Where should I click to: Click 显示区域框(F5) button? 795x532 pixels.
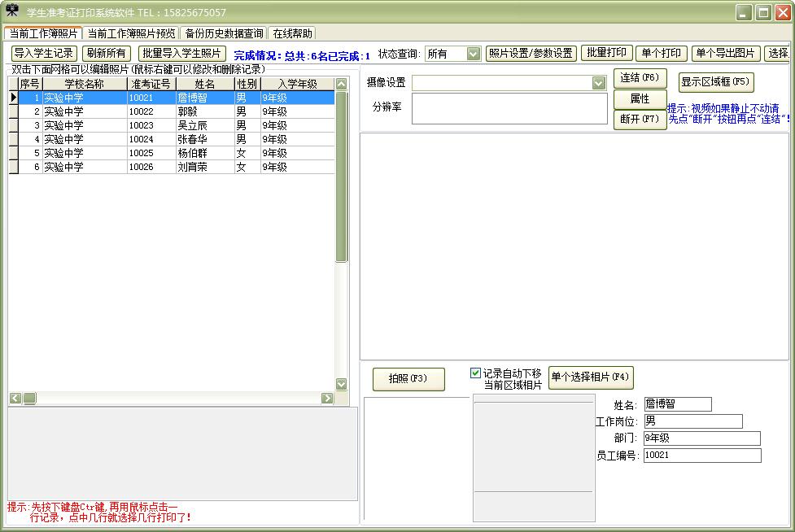[x=716, y=82]
